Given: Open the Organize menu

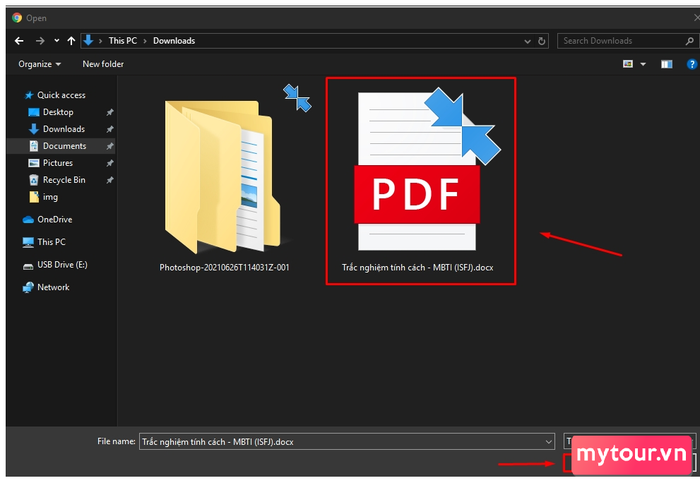Looking at the screenshot, I should coord(39,64).
